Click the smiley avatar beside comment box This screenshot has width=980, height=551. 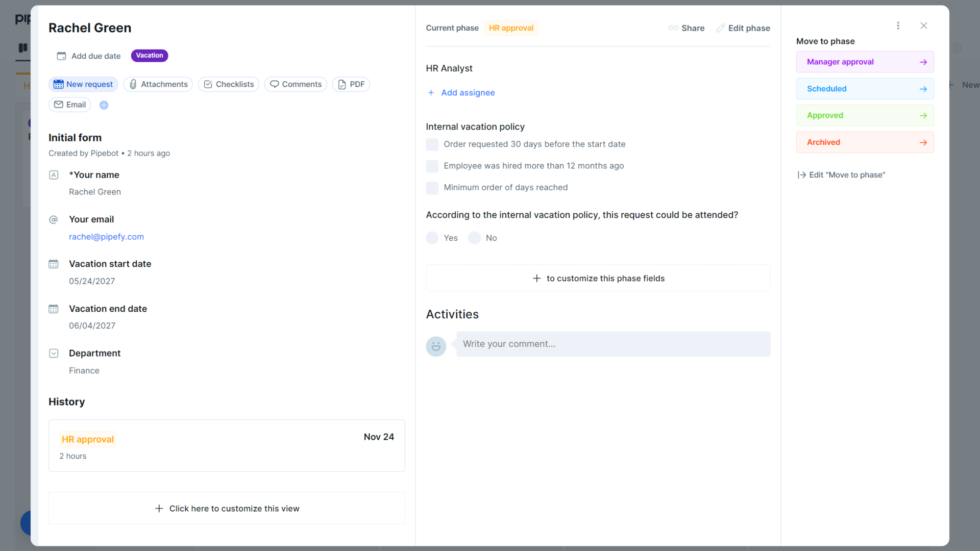click(x=436, y=346)
